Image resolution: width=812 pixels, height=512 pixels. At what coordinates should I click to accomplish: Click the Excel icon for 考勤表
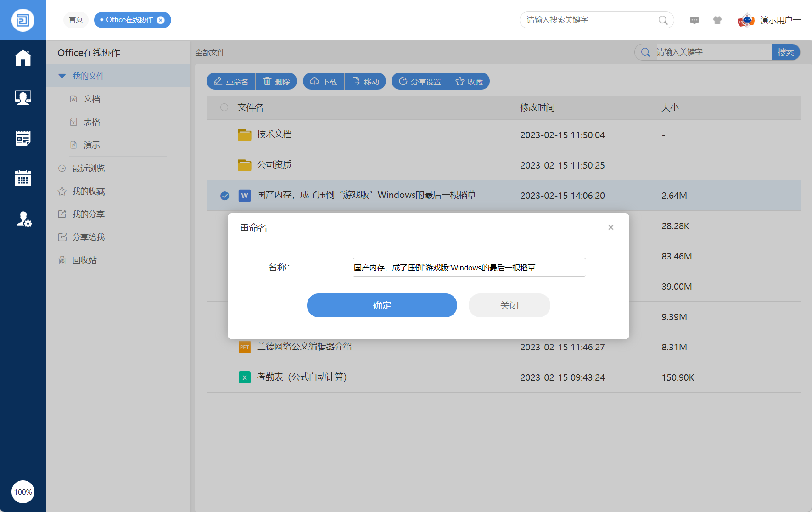click(244, 377)
